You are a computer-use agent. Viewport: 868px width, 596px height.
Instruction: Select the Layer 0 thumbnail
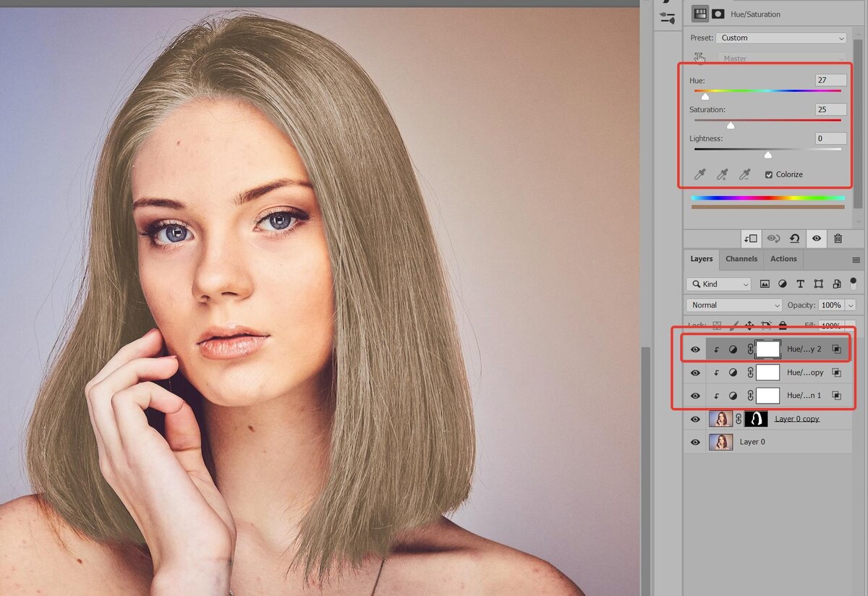click(x=720, y=441)
